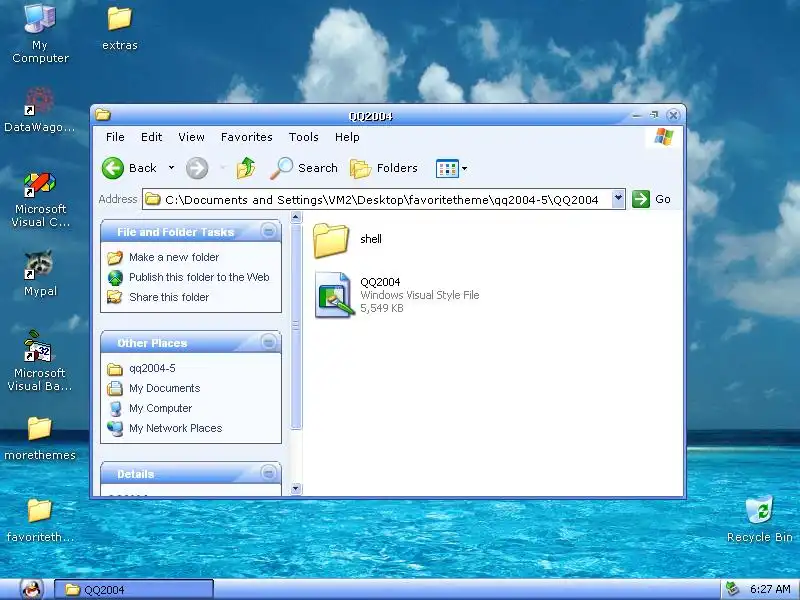Open the File menu

(x=115, y=137)
